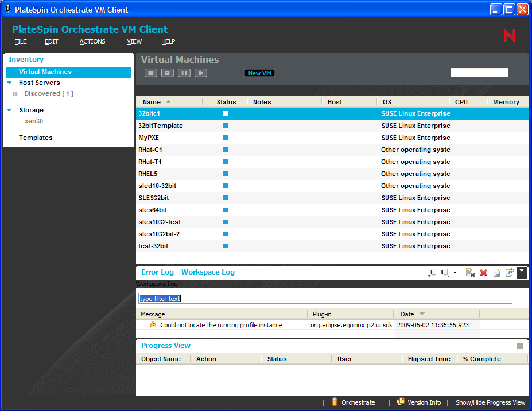
Task: Select Virtual Machines in the Inventory
Action: [x=69, y=72]
